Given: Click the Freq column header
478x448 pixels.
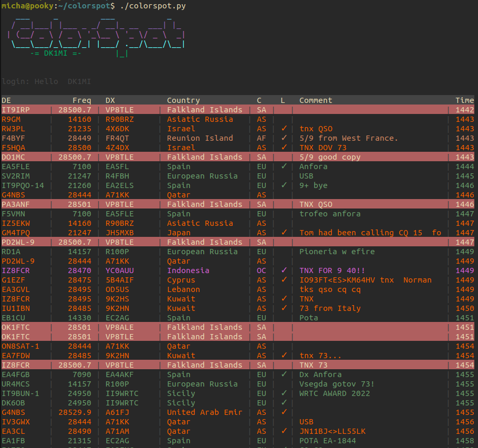Looking at the screenshot, I should pos(81,100).
